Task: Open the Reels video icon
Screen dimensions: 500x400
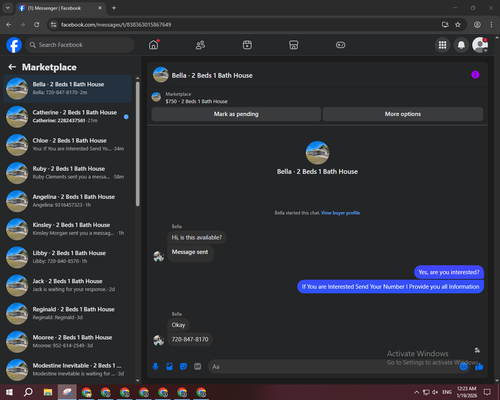Action: tap(247, 45)
